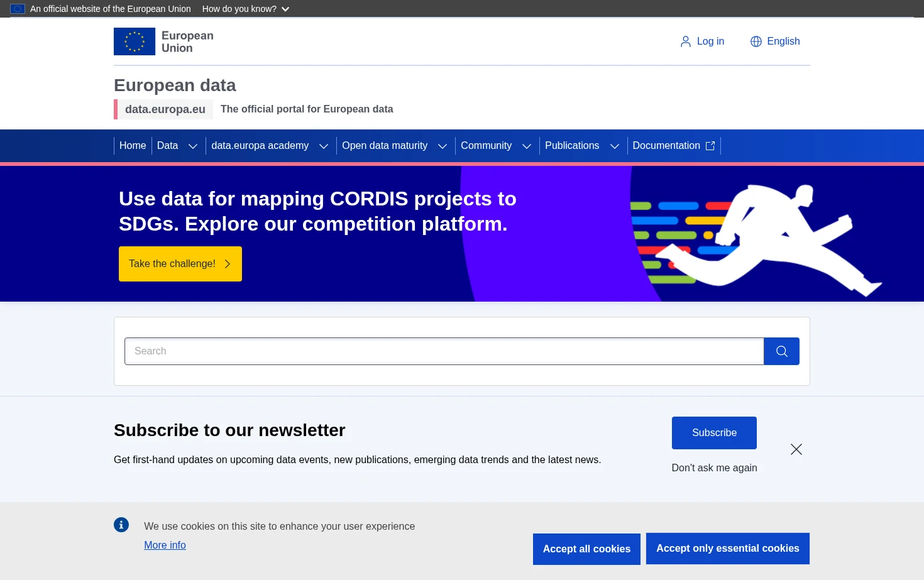
Task: Change language via English link
Action: point(775,41)
